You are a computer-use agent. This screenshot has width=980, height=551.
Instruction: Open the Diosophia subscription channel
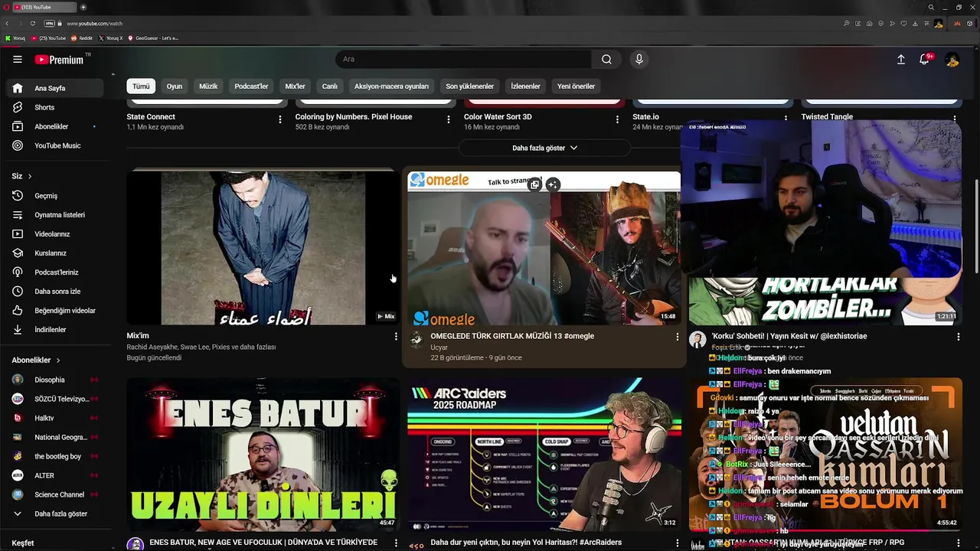54,380
